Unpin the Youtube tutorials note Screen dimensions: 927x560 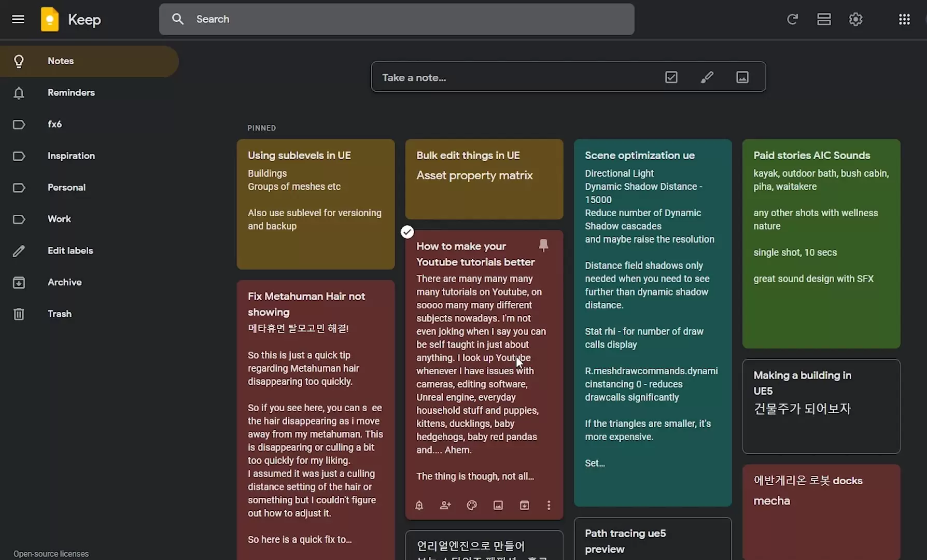[x=543, y=245]
